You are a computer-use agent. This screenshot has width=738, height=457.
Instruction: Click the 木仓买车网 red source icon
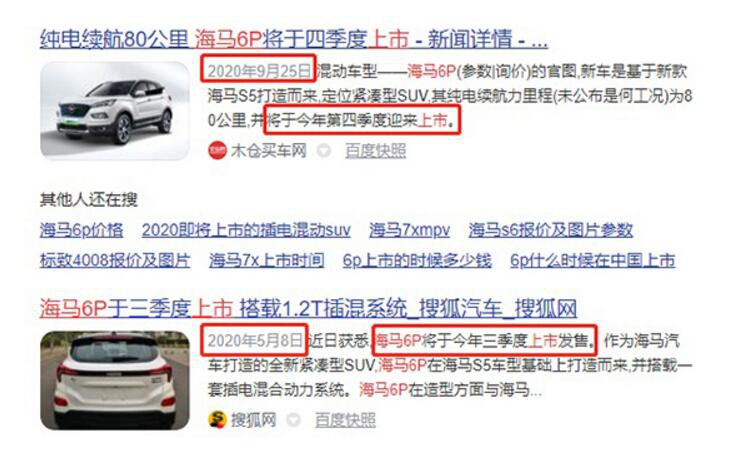(x=217, y=151)
